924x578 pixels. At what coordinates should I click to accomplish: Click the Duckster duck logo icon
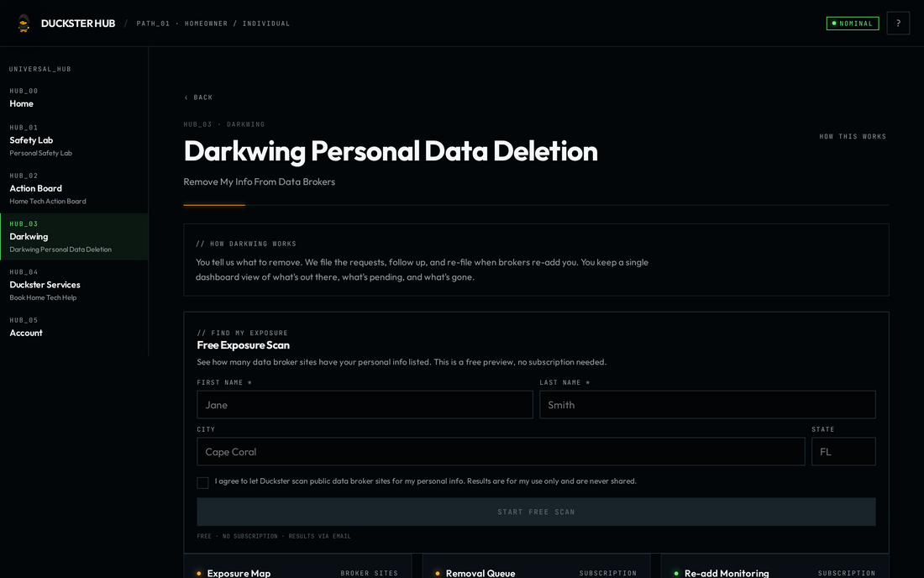24,24
